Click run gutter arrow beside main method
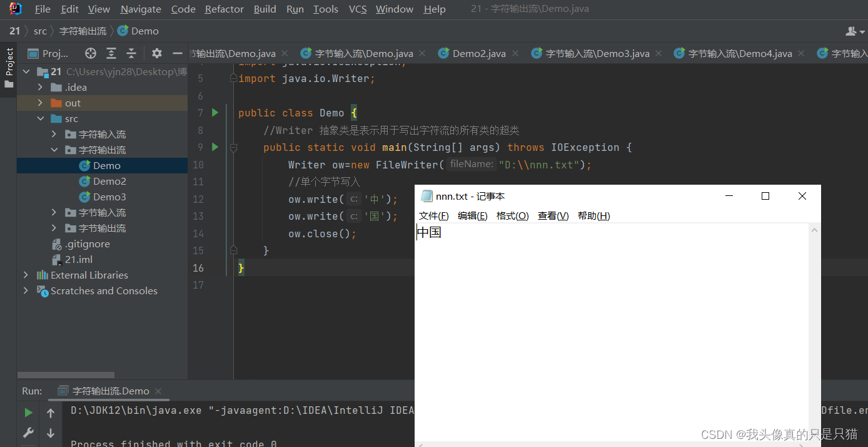 pos(215,147)
